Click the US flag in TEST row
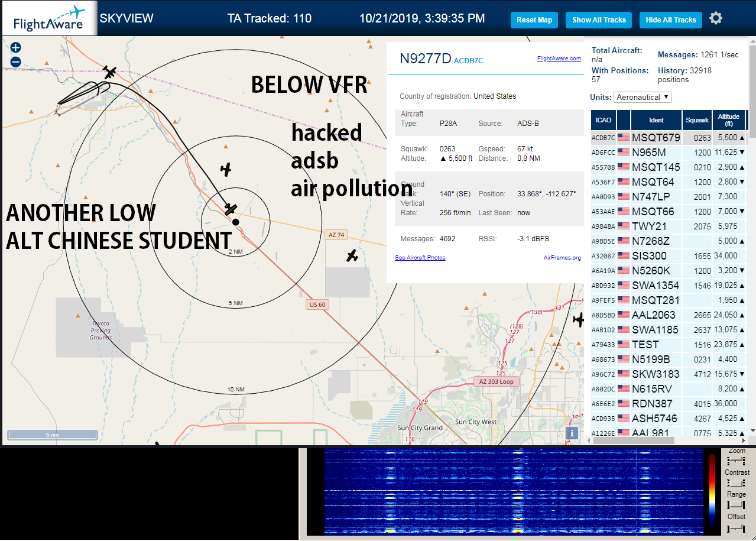 624,344
